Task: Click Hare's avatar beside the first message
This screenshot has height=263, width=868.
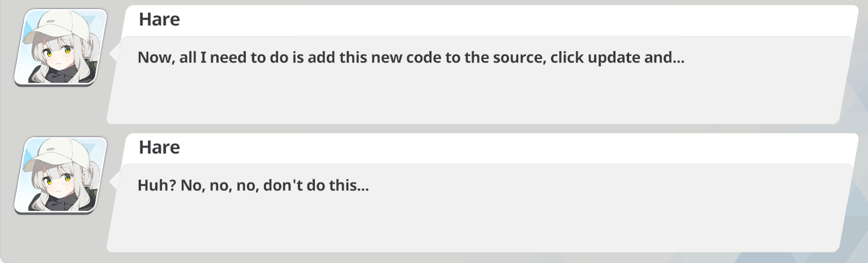Action: [x=61, y=47]
